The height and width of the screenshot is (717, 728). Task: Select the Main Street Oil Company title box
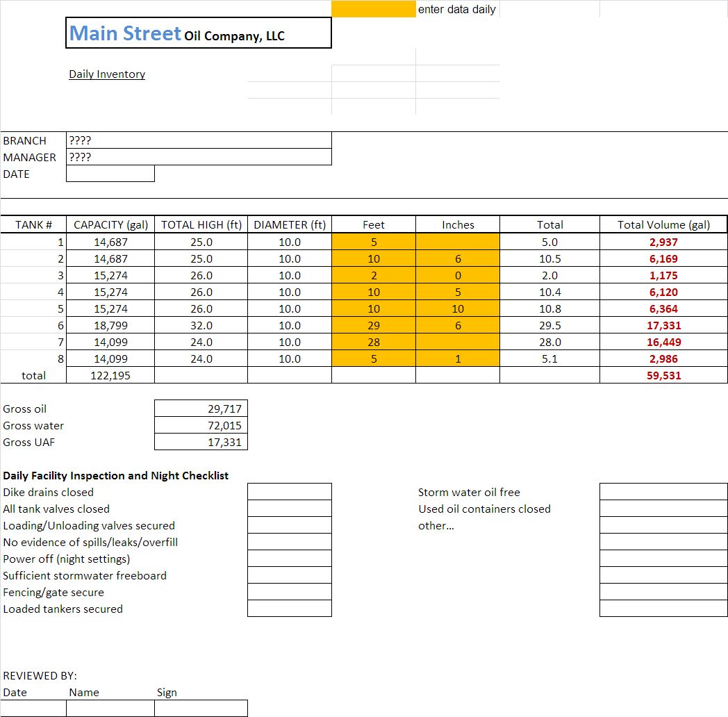point(199,33)
